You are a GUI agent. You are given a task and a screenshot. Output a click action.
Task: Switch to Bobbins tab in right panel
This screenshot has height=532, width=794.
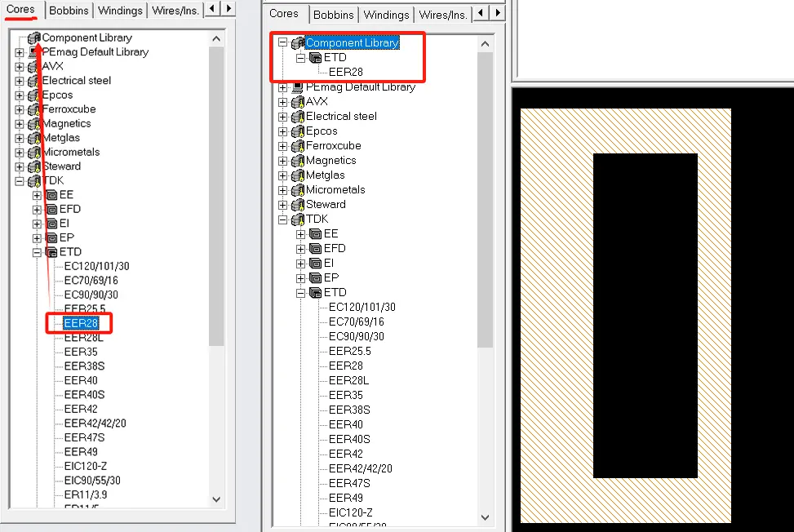tap(333, 16)
